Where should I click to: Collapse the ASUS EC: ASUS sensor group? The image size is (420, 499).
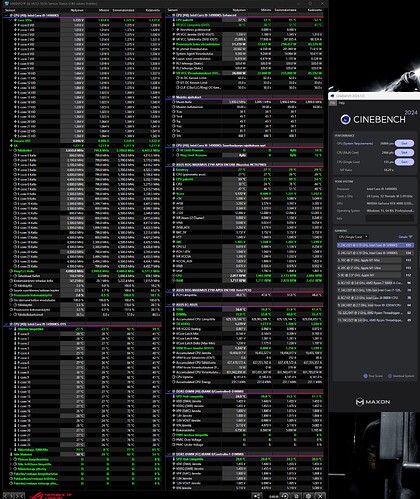(x=169, y=305)
